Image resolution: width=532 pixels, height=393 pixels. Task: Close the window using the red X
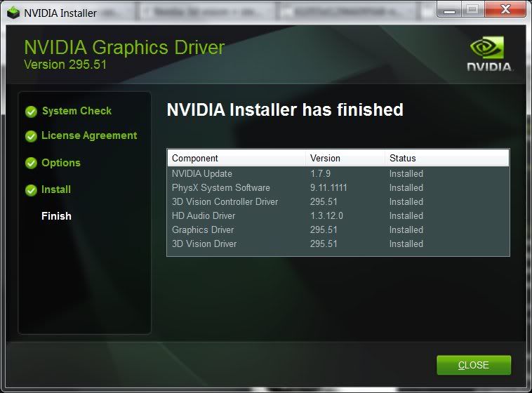pos(505,9)
